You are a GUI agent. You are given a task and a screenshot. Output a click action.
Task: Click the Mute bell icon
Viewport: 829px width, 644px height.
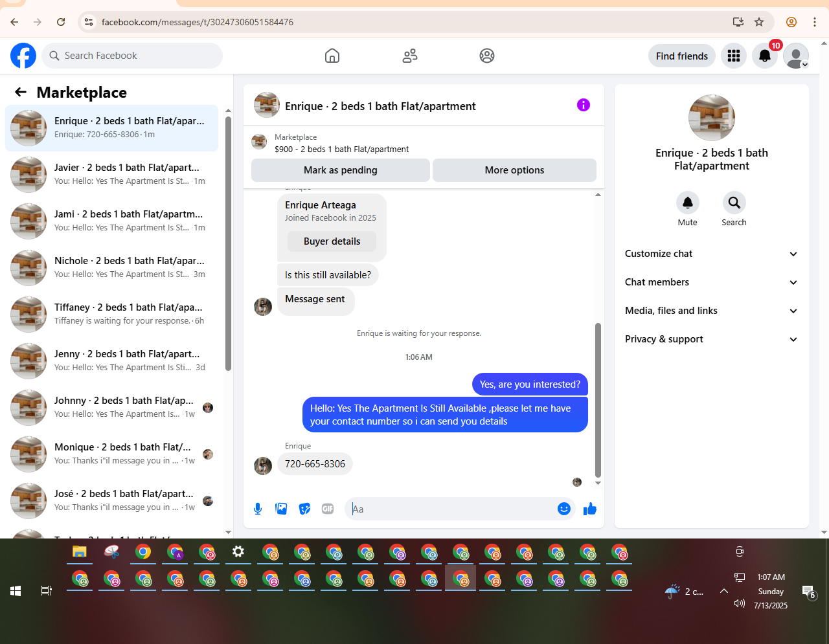point(688,203)
